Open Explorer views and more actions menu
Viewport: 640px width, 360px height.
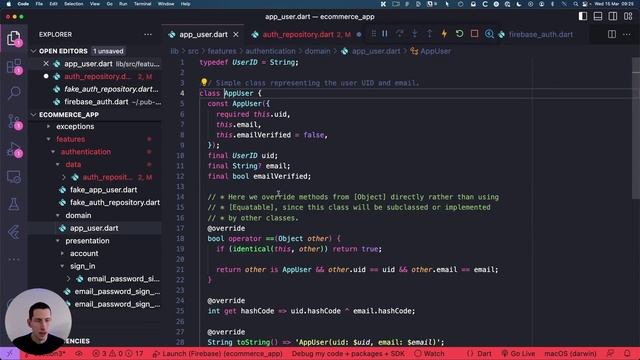tap(148, 34)
